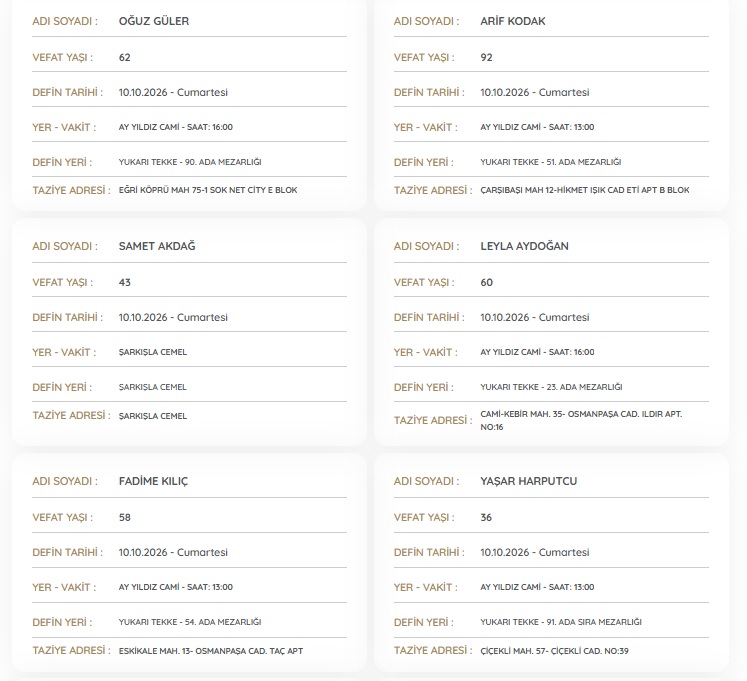This screenshot has width=747, height=681.
Task: Click Samet Akdağ's TAZİYE ADRESİ value ŞARKIŞLA CEMEL
Action: (153, 416)
